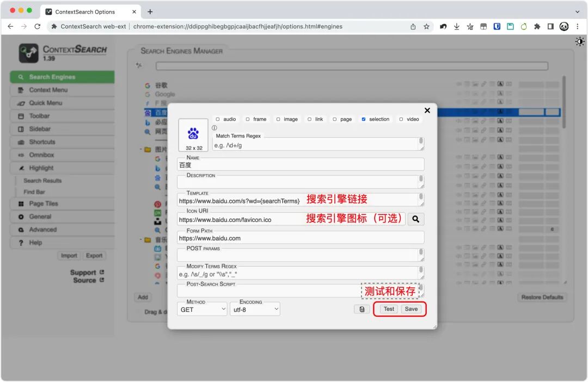Click the Name field containing 百度
The height and width of the screenshot is (382, 588).
click(301, 165)
